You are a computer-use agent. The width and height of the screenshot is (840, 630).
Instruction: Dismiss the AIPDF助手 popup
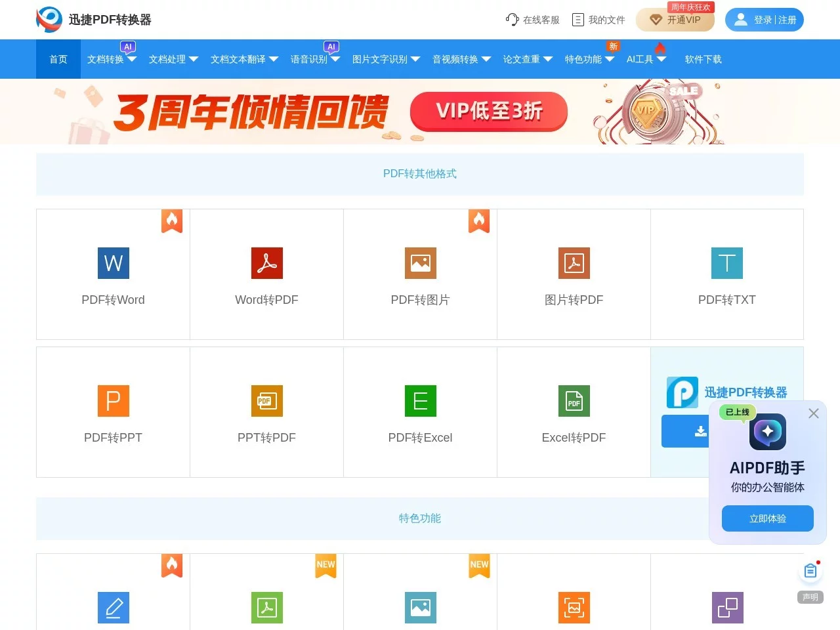(x=813, y=413)
